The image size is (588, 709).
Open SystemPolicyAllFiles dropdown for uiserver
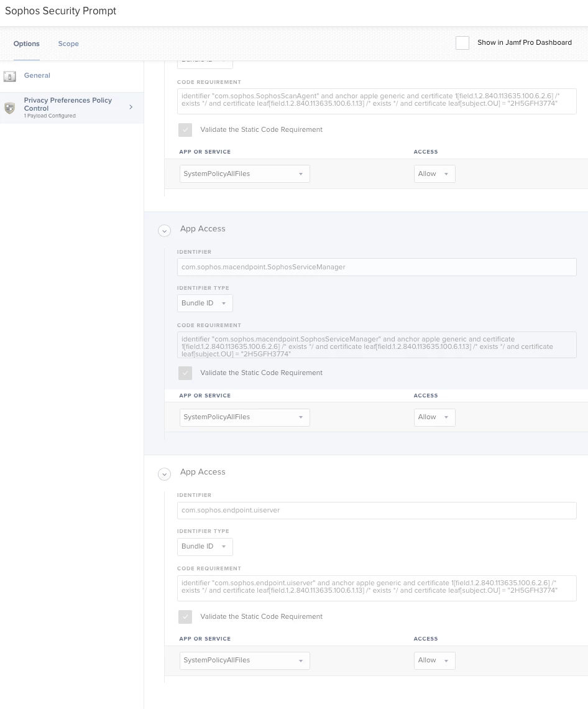click(x=244, y=660)
